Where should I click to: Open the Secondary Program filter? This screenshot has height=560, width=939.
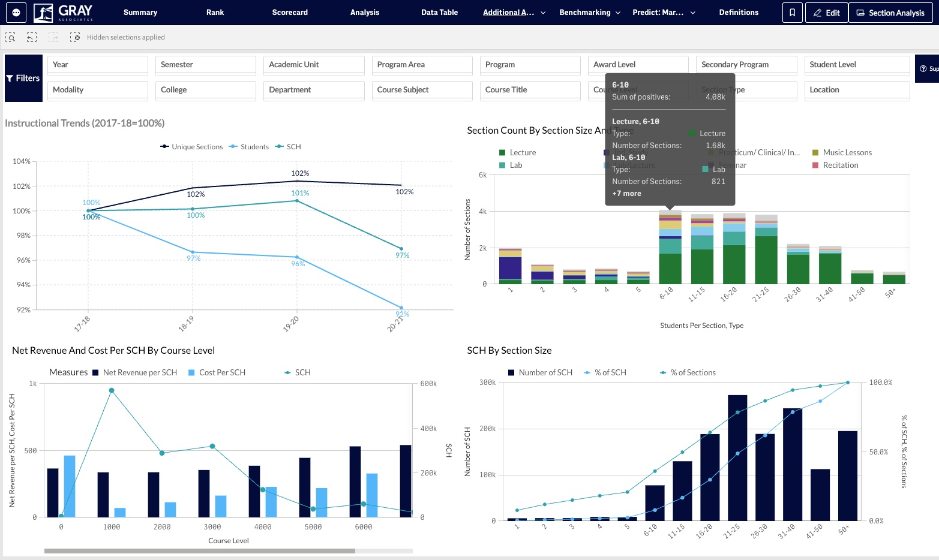pyautogui.click(x=747, y=65)
